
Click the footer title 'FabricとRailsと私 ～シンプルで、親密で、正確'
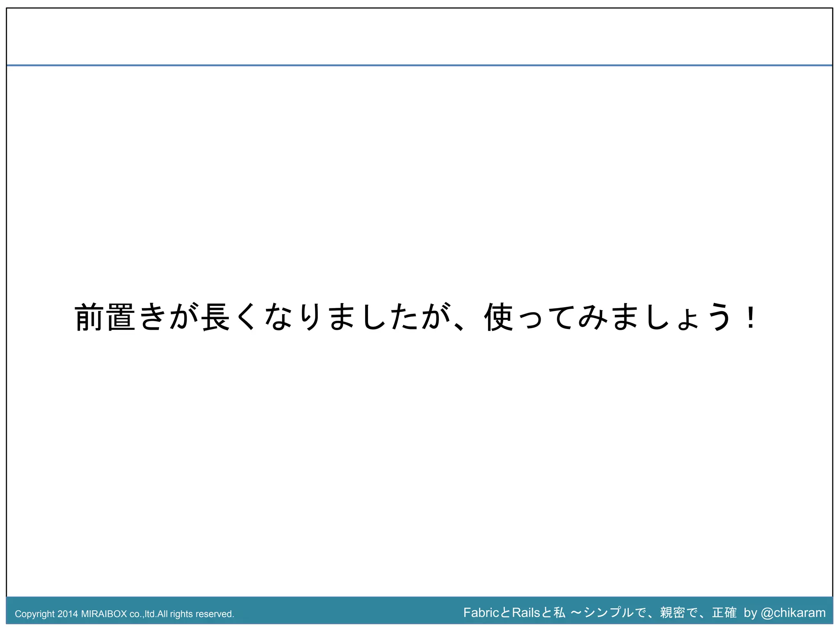tap(600, 613)
